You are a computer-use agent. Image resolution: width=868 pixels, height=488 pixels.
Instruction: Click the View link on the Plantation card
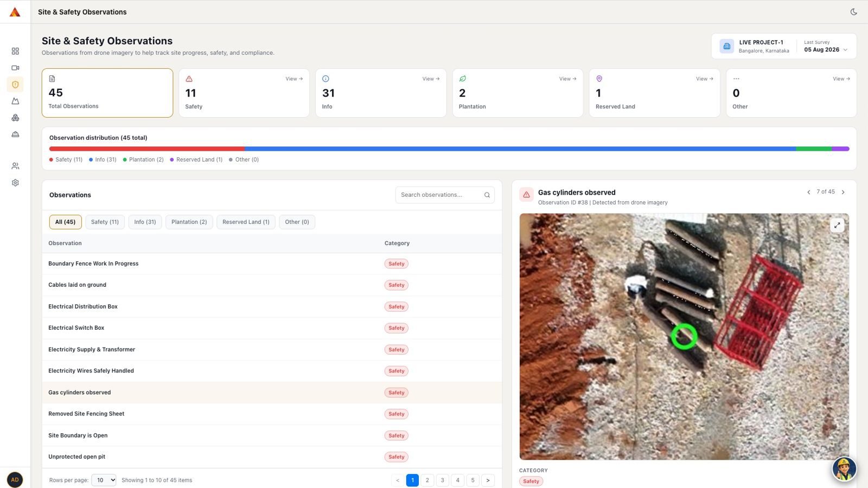click(x=567, y=79)
